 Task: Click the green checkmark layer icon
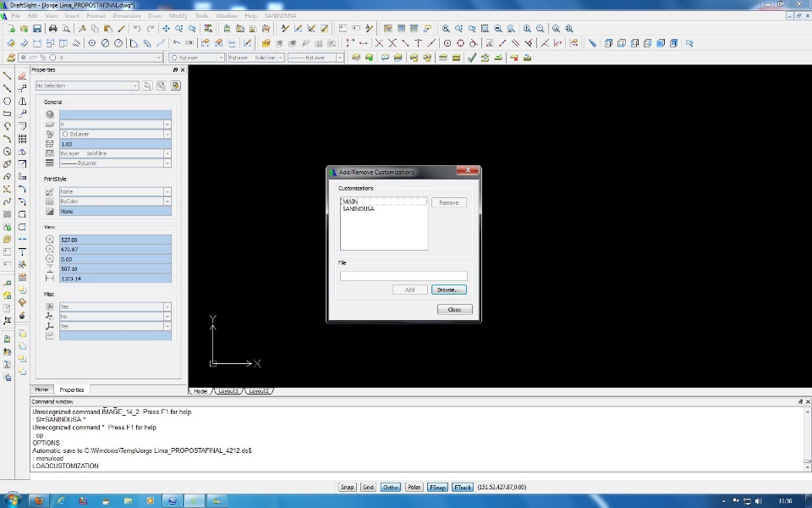tap(471, 58)
